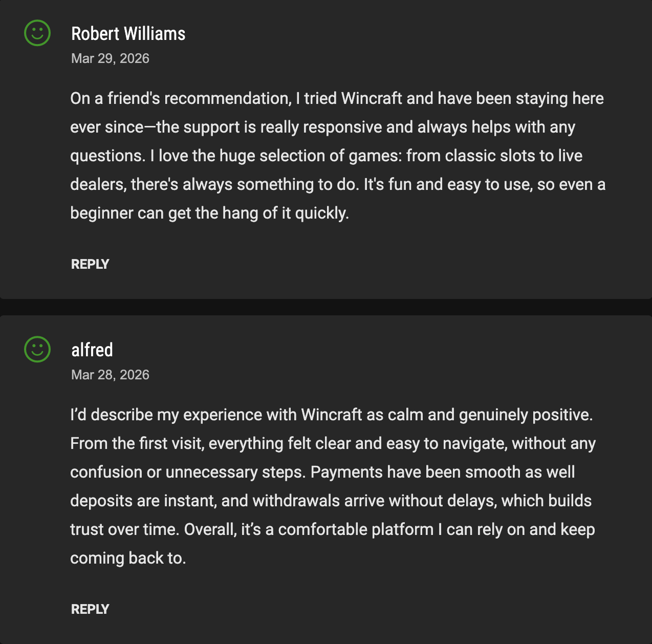Click the line starting "trust over time"
The height and width of the screenshot is (644, 652).
(333, 529)
